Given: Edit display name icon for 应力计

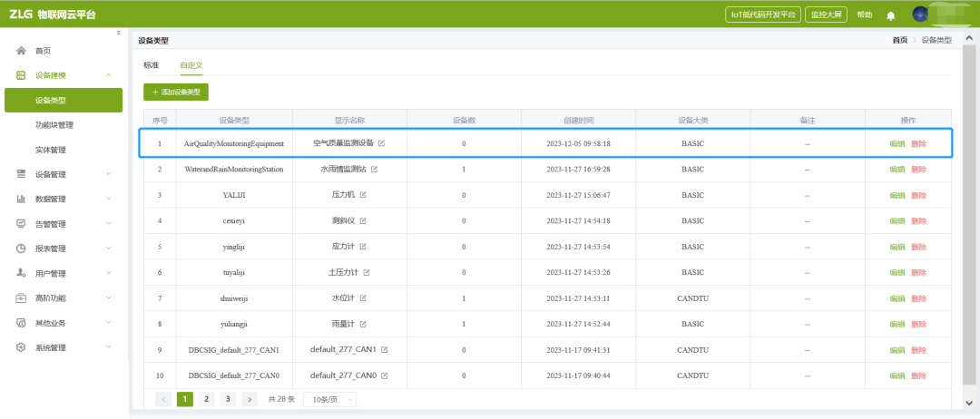Looking at the screenshot, I should click(x=363, y=247).
